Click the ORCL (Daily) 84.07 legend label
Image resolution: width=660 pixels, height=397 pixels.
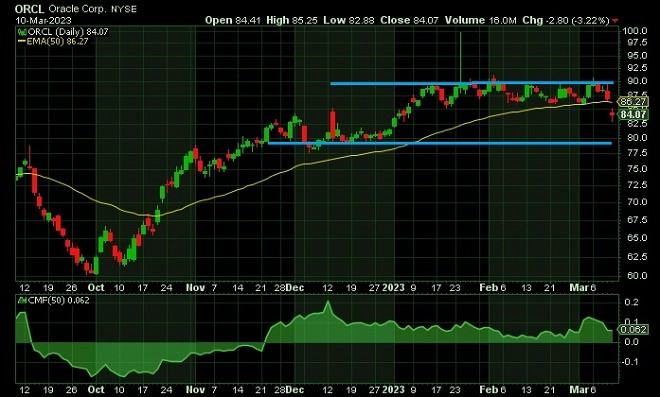[x=68, y=32]
